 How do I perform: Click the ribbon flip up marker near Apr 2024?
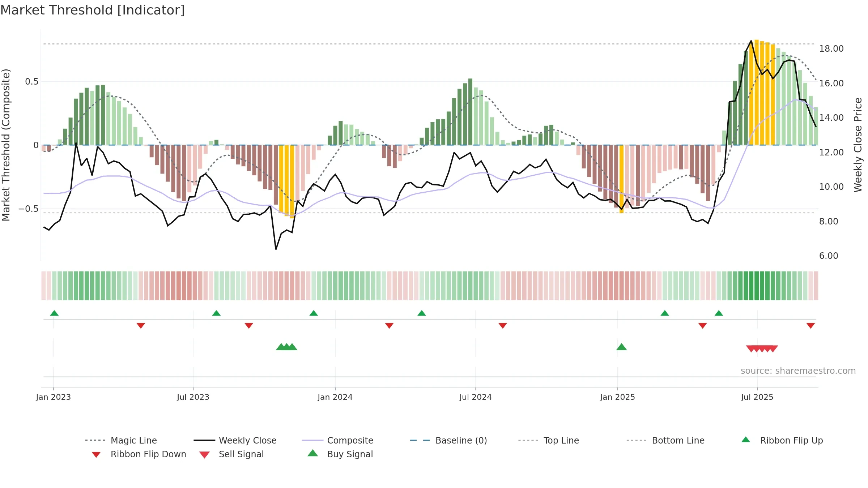pos(422,313)
